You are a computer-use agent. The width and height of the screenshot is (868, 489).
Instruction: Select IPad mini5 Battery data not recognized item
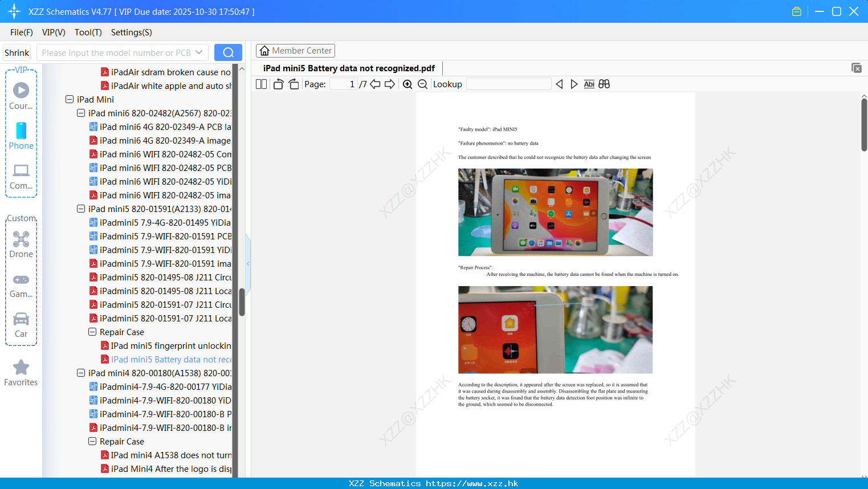[x=166, y=359]
